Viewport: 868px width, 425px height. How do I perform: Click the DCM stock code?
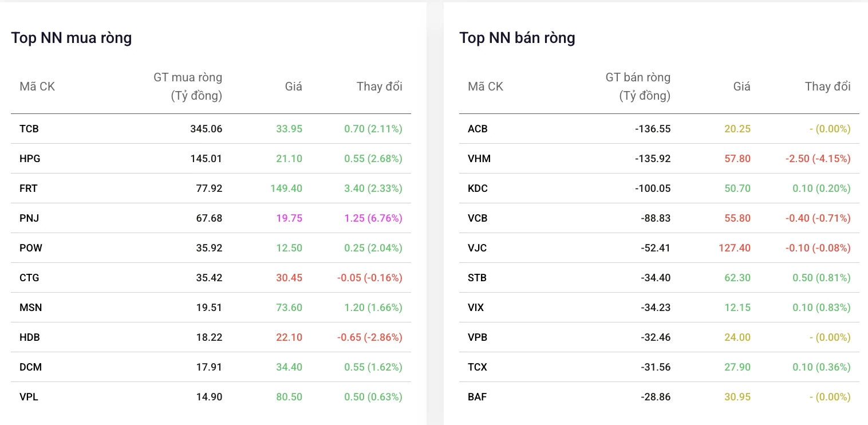(31, 367)
